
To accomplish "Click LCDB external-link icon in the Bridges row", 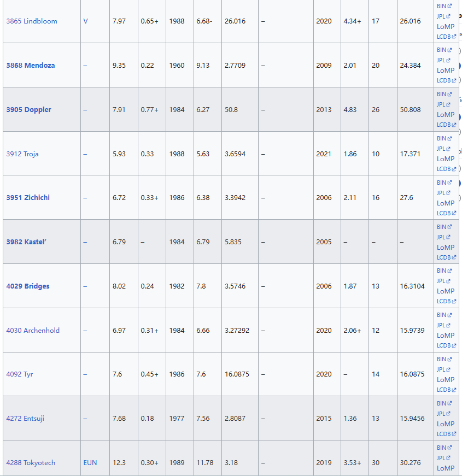I will pos(454,302).
